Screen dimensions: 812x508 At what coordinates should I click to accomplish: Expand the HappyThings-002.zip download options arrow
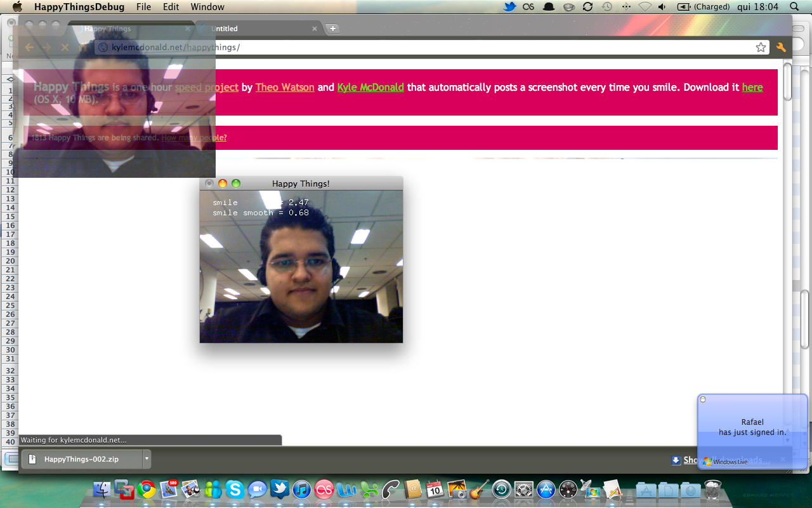[x=147, y=458]
